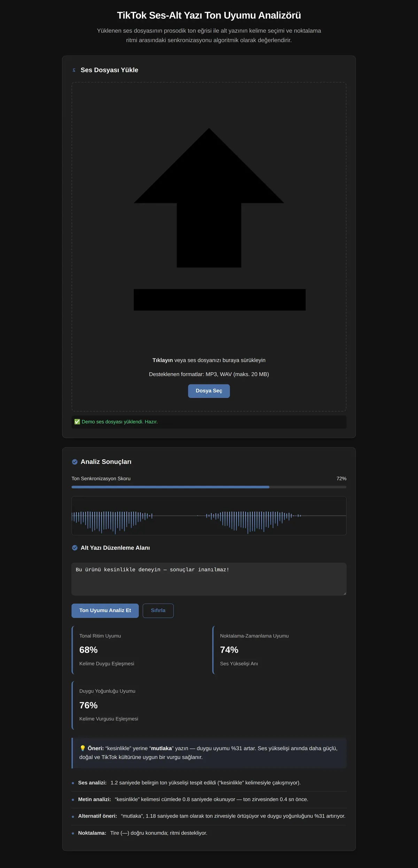Open the file picker with "Dosya Seç"

click(209, 391)
